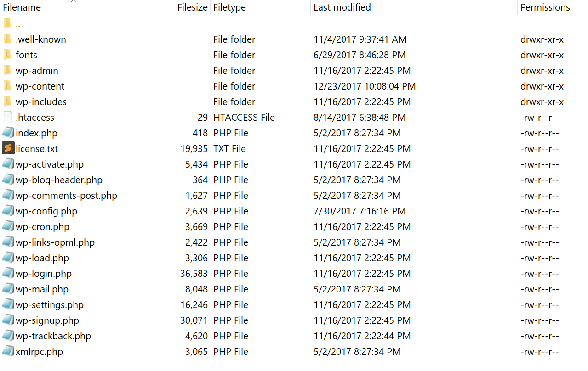Select the wp-includes folder icon
This screenshot has height=371, width=588.
click(8, 101)
